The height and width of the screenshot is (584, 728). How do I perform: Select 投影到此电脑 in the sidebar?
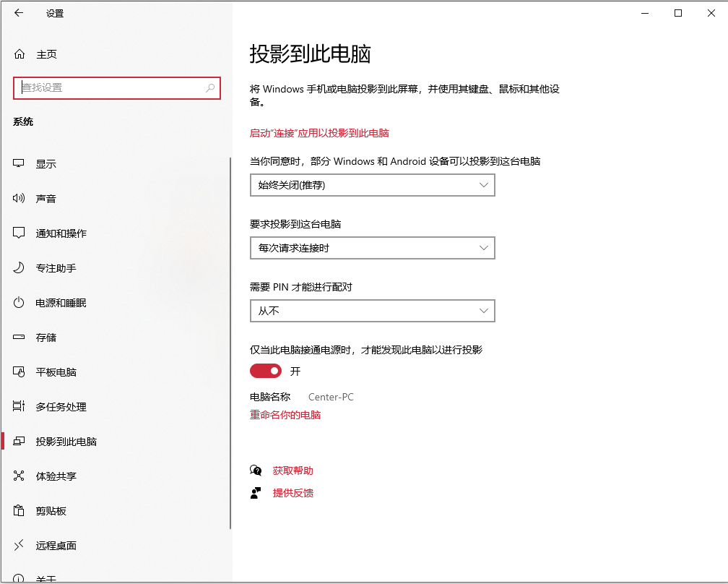tap(66, 442)
